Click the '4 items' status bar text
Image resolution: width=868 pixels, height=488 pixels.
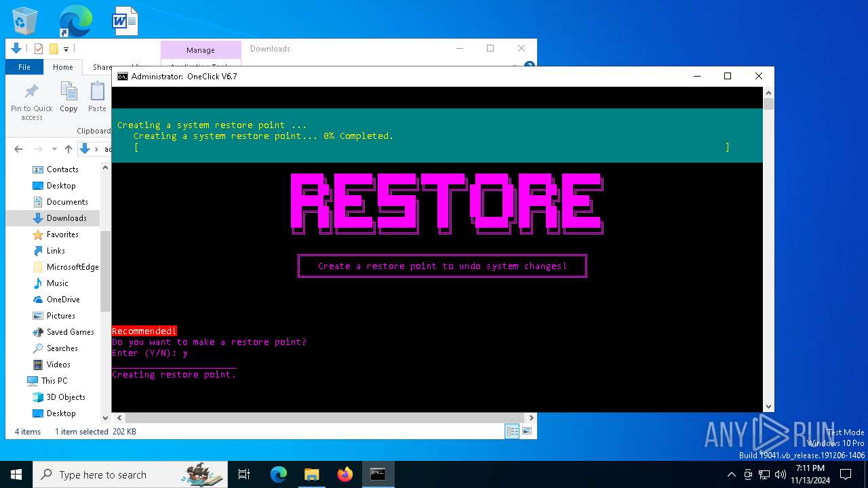[28, 432]
